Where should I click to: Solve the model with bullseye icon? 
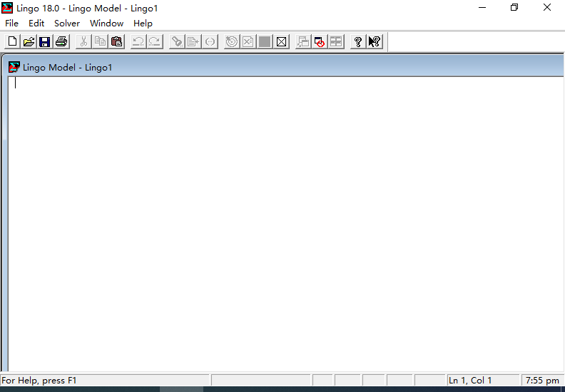pyautogui.click(x=231, y=42)
